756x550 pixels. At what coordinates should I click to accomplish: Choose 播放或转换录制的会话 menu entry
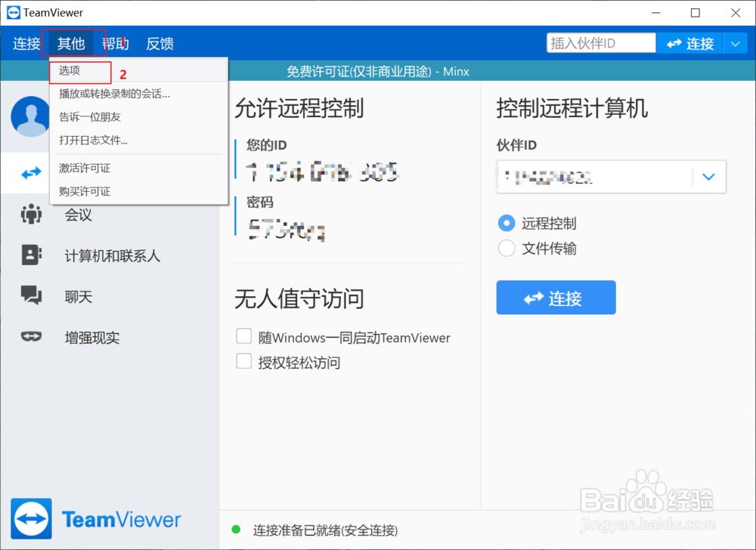click(139, 94)
